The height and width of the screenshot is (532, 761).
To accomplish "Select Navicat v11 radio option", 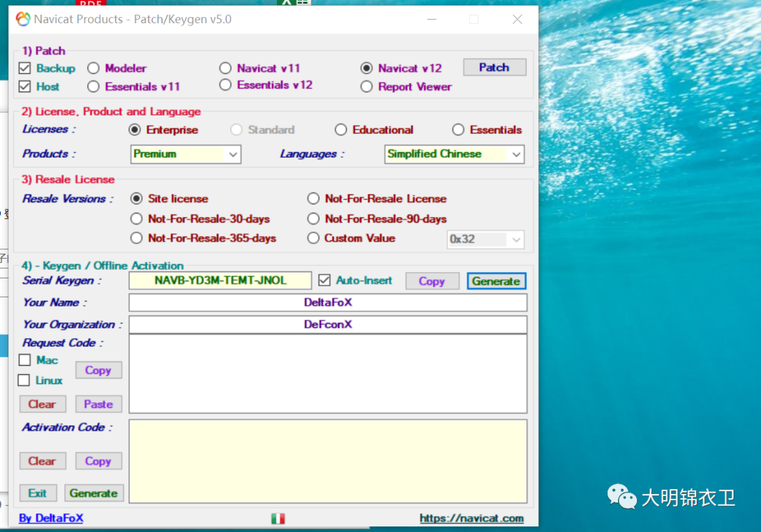I will [225, 68].
